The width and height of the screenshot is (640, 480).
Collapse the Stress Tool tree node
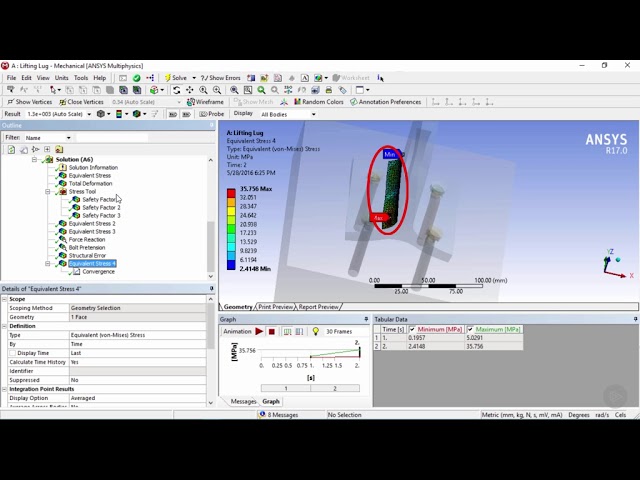[x=48, y=191]
